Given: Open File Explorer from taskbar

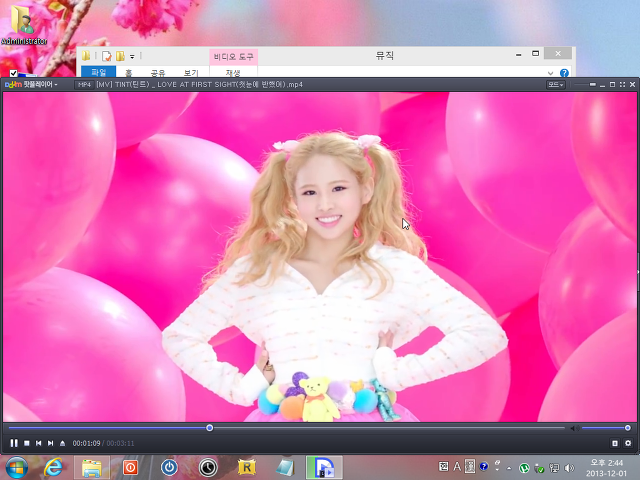Looking at the screenshot, I should (92, 468).
